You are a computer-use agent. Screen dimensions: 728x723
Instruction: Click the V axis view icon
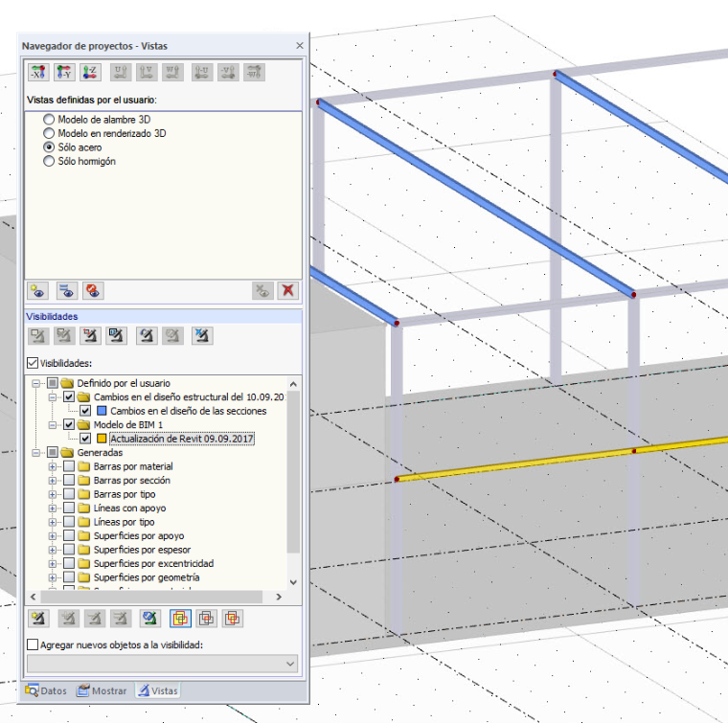(147, 73)
